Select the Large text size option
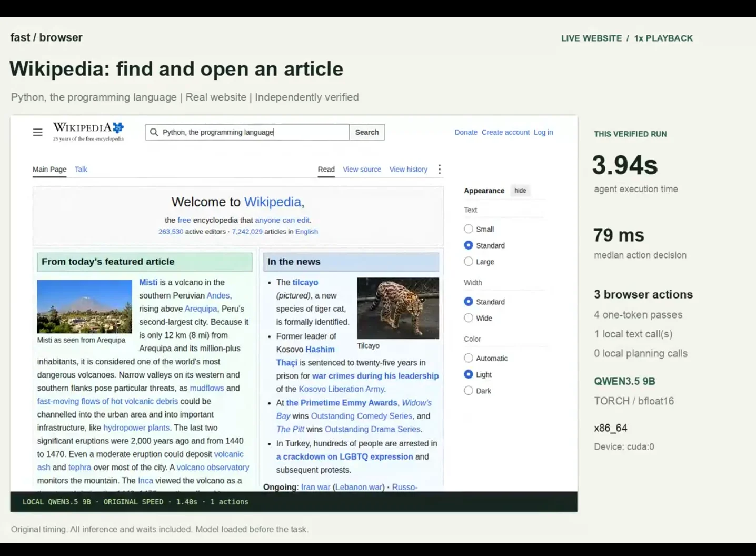Screen dimensions: 756x556 pyautogui.click(x=469, y=262)
